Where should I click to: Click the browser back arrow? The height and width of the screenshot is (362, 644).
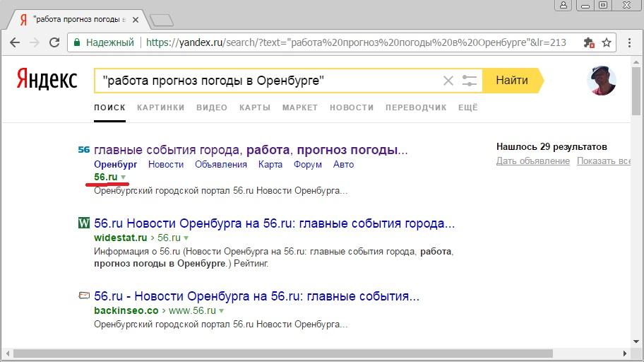[x=15, y=42]
